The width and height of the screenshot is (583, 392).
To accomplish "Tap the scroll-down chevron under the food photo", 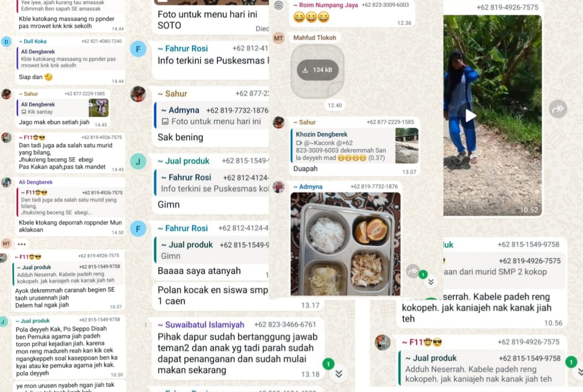I will coord(430,282).
